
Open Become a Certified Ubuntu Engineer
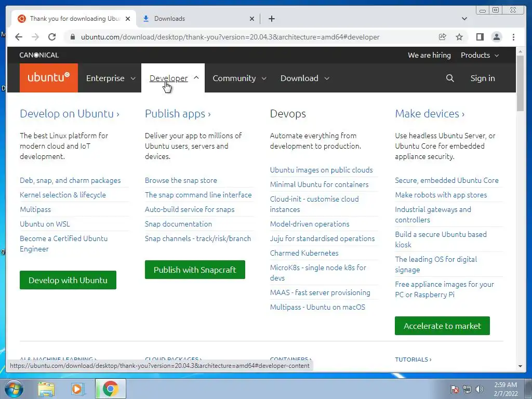(x=63, y=244)
